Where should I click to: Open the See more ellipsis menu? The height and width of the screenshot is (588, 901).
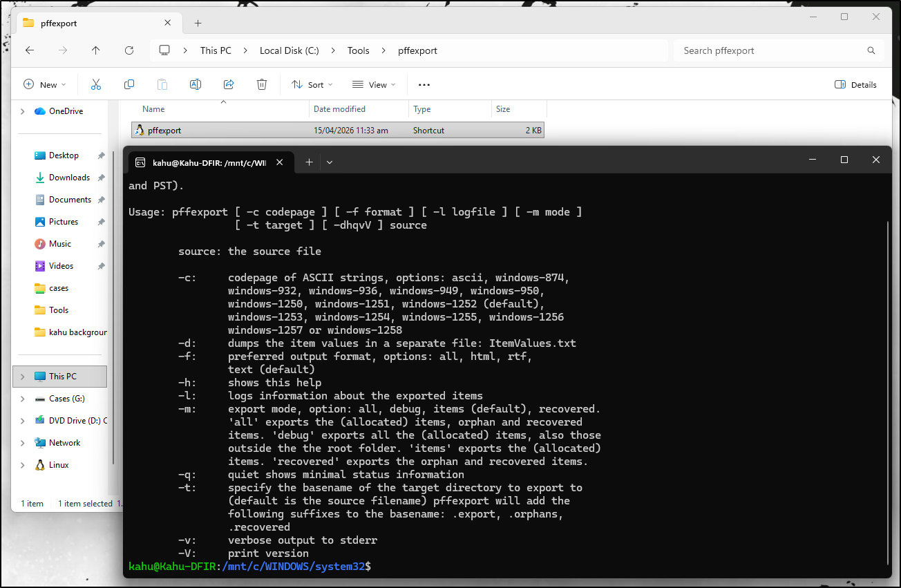(424, 84)
